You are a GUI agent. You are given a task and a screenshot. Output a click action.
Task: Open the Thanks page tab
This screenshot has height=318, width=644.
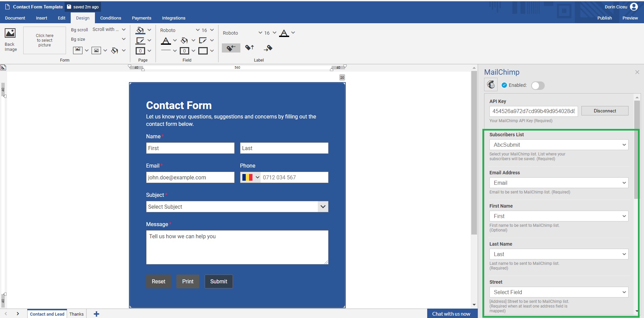[x=76, y=314]
